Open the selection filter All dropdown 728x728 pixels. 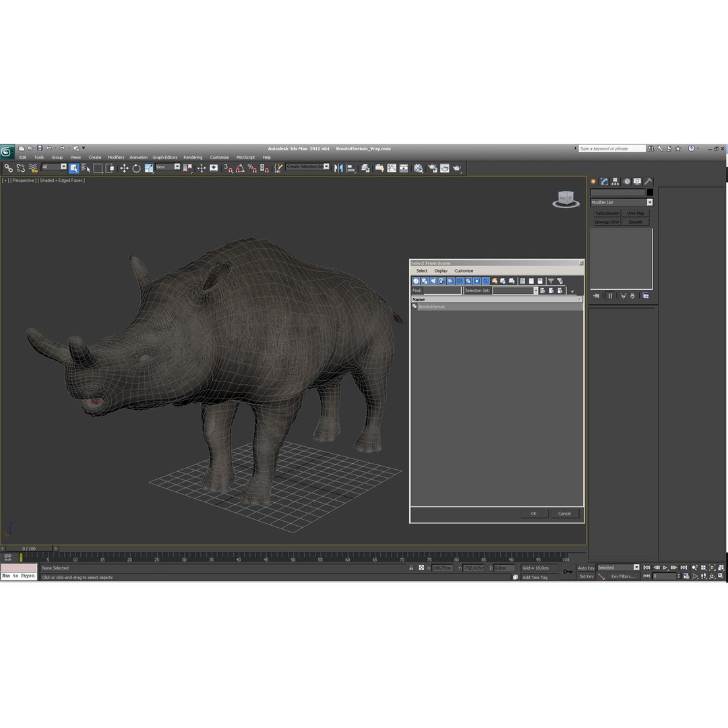tap(54, 166)
